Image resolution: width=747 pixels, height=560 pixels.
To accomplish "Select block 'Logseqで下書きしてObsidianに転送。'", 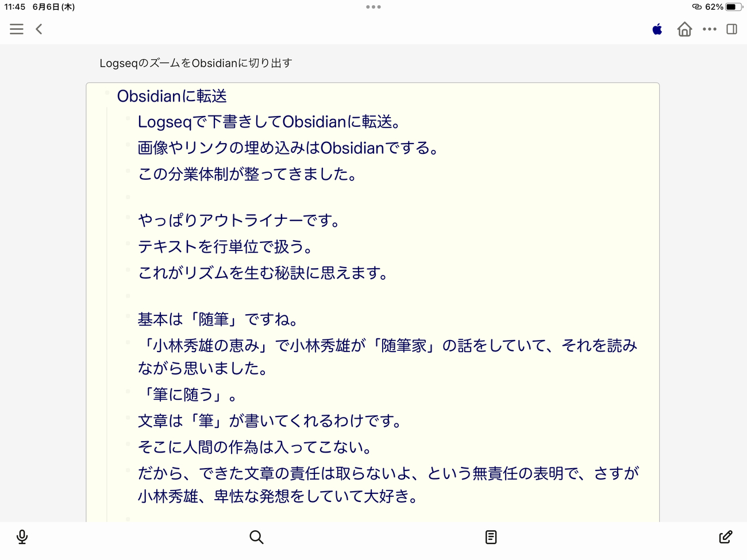I will pyautogui.click(x=269, y=122).
